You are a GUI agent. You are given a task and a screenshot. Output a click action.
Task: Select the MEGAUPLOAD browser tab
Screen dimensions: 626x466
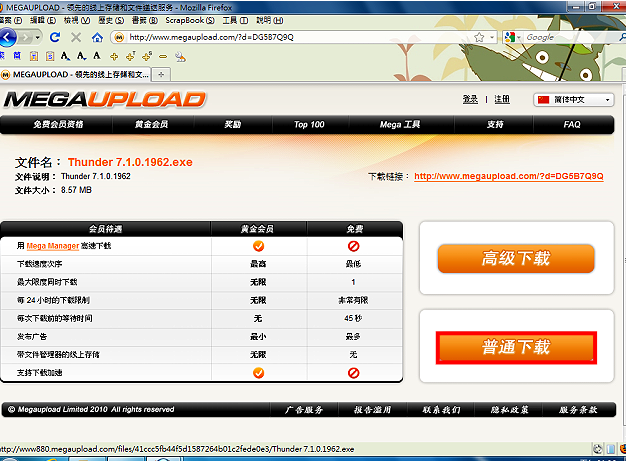75,75
